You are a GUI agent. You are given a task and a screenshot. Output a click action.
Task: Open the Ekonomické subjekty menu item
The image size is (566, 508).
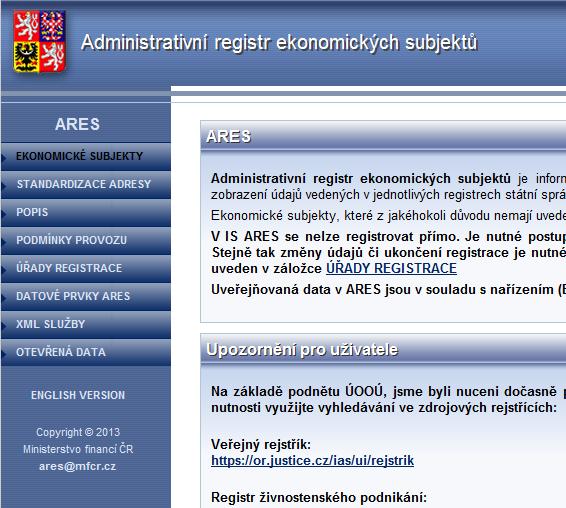tap(86, 156)
